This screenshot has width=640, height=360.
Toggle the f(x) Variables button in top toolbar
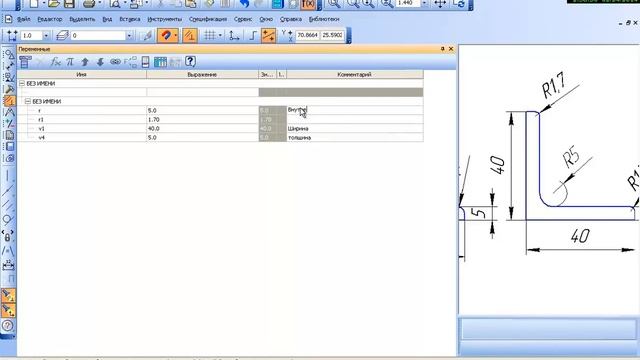coord(308,4)
